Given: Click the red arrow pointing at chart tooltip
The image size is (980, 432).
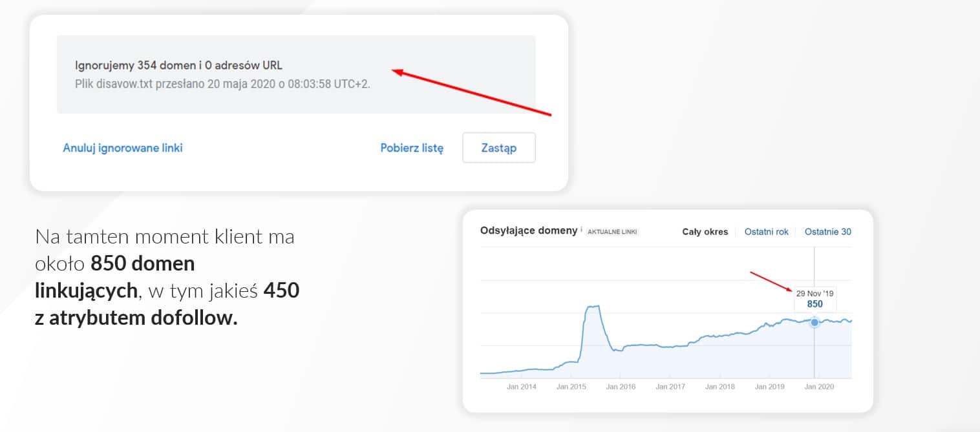Looking at the screenshot, I should pyautogui.click(x=772, y=282).
